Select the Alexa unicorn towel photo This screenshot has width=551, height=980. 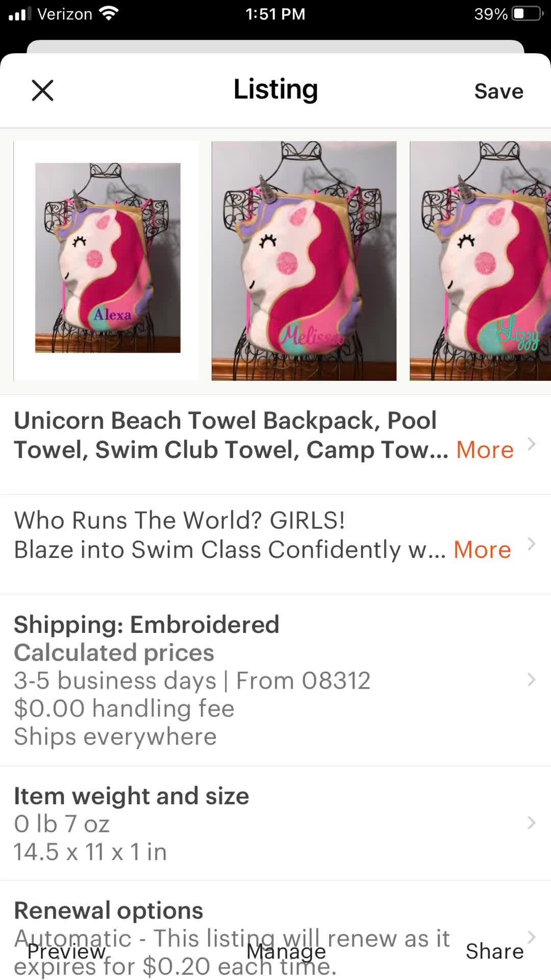click(x=106, y=261)
